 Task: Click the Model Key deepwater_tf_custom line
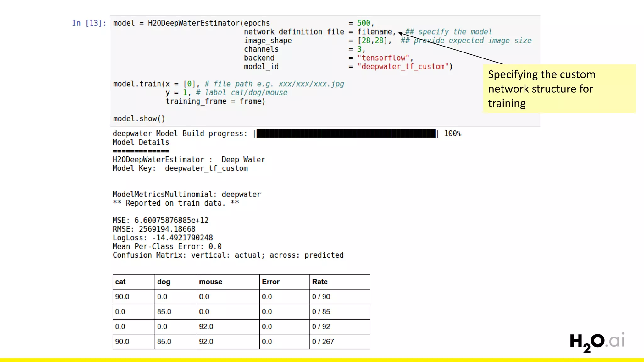tap(180, 168)
